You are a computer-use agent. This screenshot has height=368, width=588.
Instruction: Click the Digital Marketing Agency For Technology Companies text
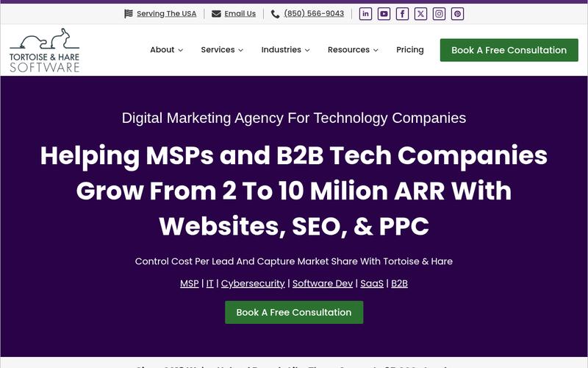[x=294, y=118]
